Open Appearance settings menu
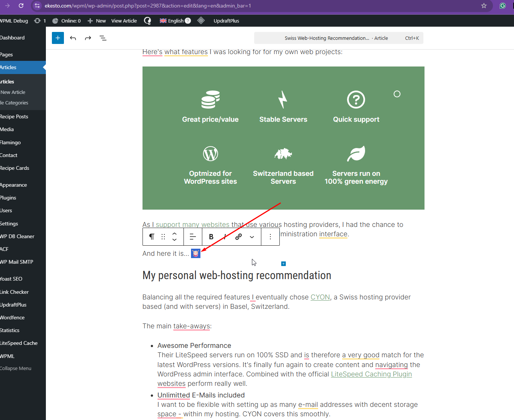 14,185
